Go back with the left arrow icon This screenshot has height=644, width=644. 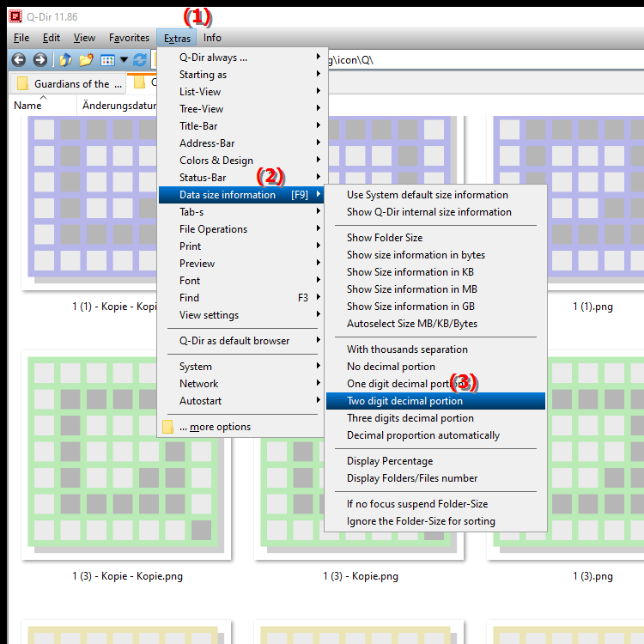click(x=19, y=60)
